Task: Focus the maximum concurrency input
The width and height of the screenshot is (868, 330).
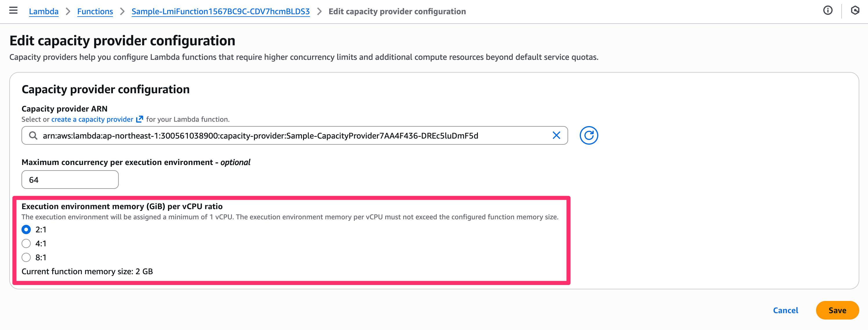Action: pyautogui.click(x=70, y=180)
